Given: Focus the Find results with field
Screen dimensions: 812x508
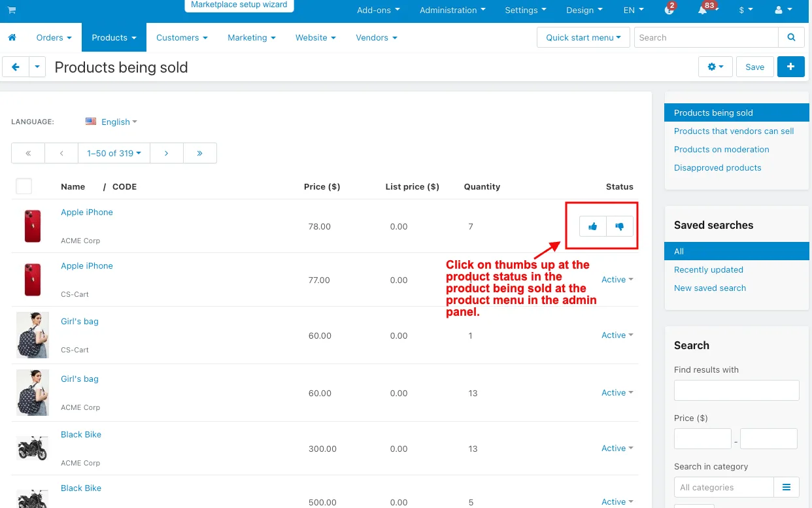Looking at the screenshot, I should coord(737,390).
